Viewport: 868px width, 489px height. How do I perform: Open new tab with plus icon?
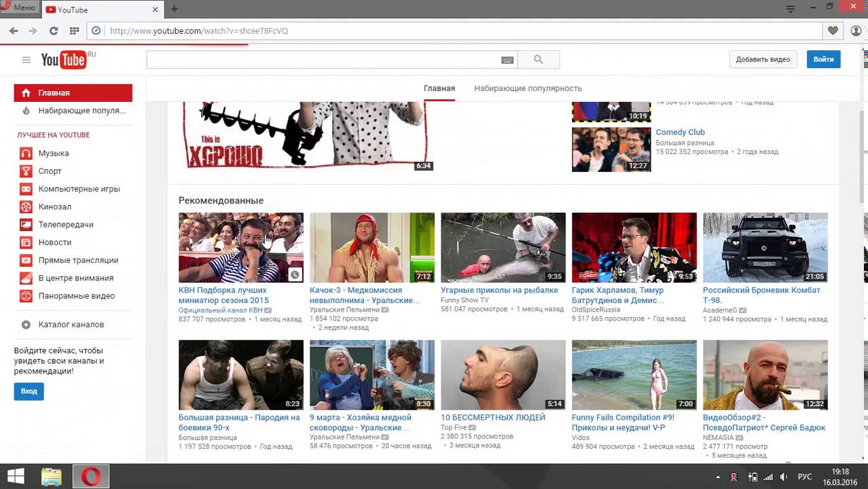coord(174,9)
